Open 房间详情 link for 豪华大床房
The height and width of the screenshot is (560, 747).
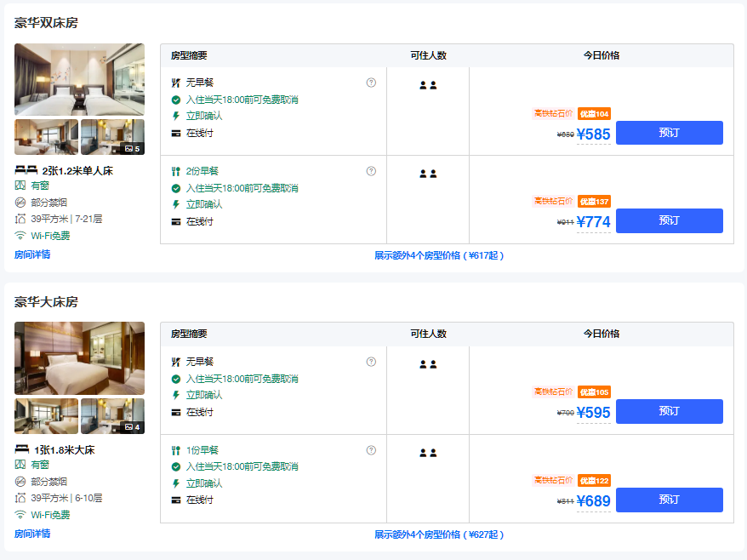(x=32, y=534)
